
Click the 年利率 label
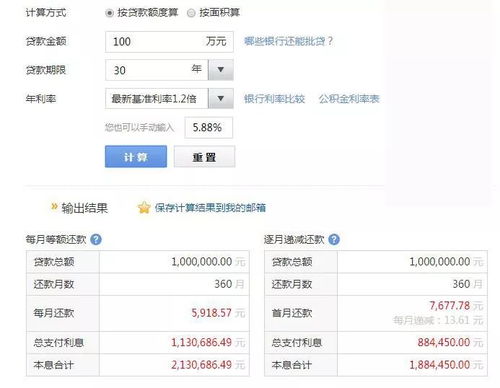point(41,99)
